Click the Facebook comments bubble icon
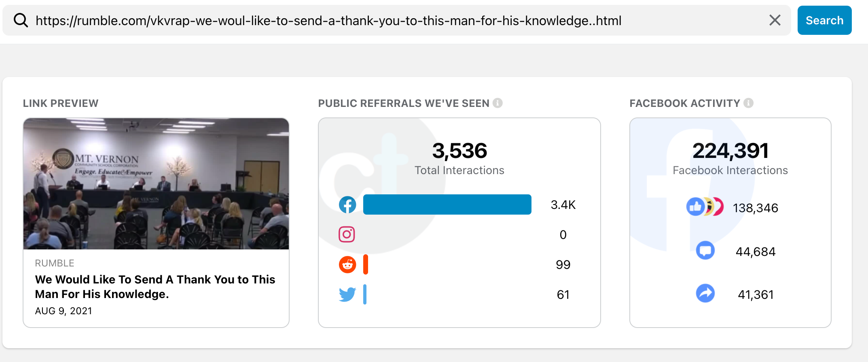 point(705,251)
